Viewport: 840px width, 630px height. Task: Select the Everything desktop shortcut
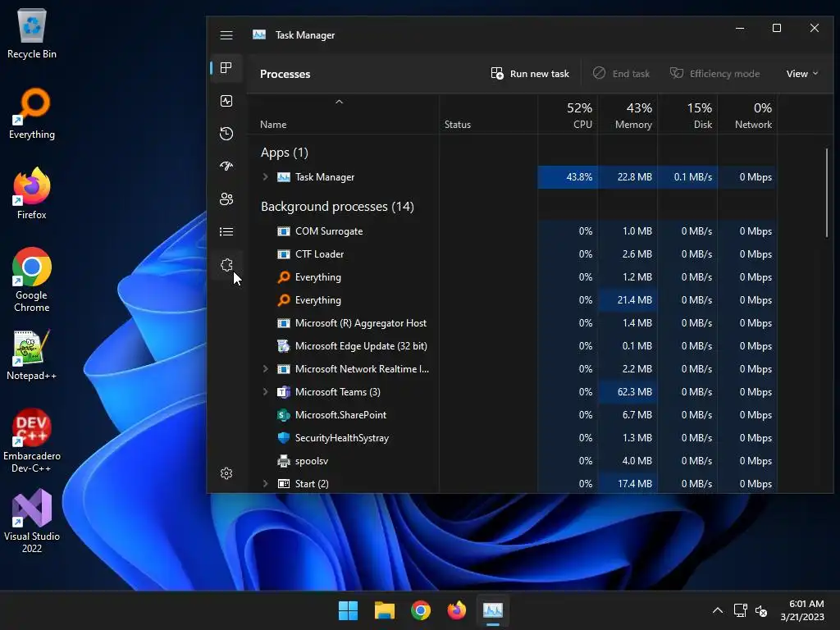tap(32, 113)
